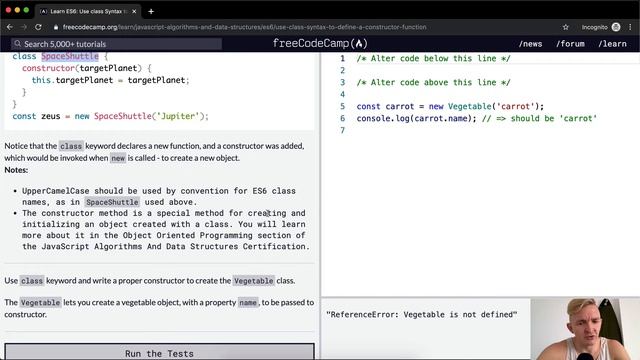
Task: Open the /learn link
Action: point(612,44)
